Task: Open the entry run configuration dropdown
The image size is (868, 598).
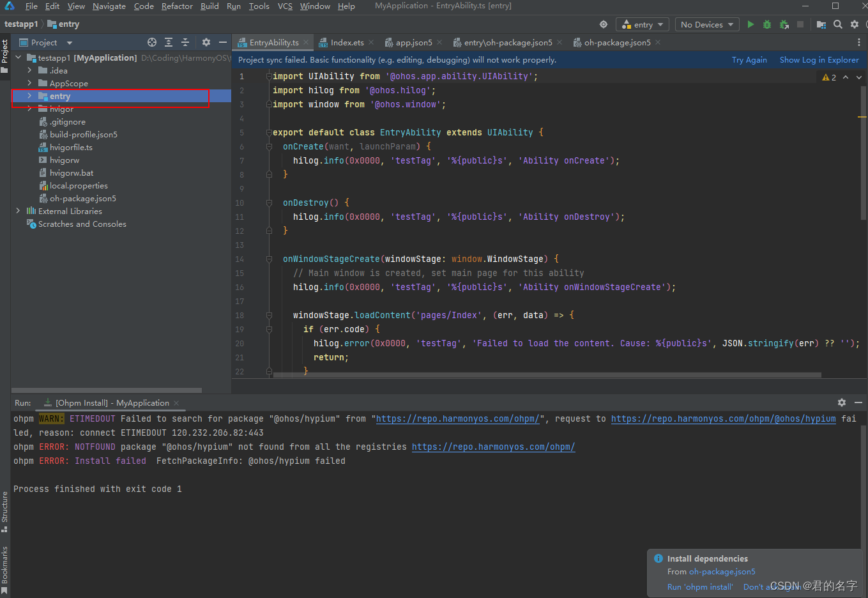Action: (x=643, y=24)
